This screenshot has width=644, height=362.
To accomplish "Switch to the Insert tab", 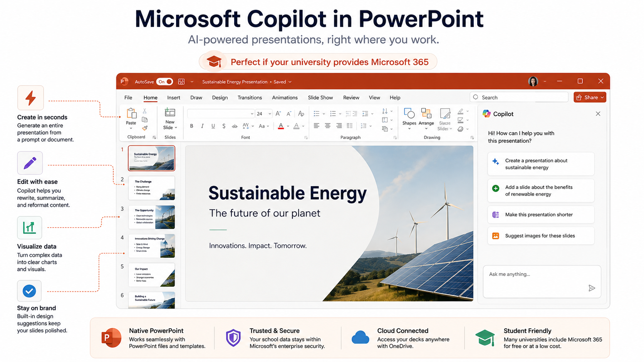I will pyautogui.click(x=174, y=98).
